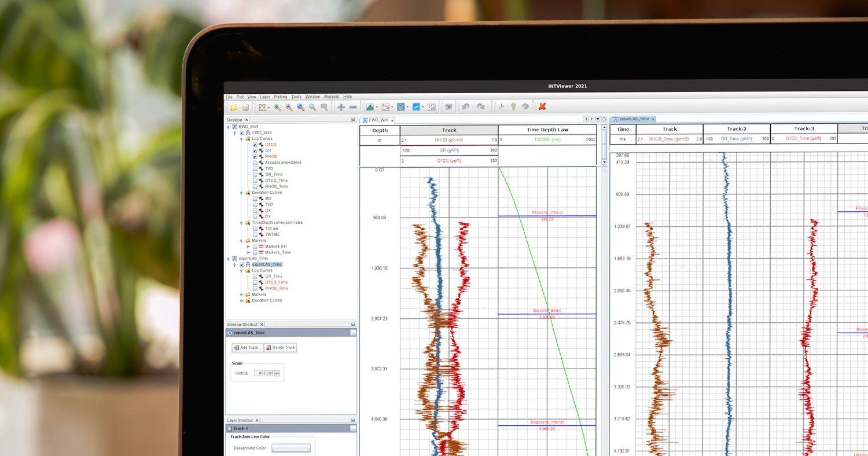Collapse the Deviation Curves node under EWD_Well
Image resolution: width=868 pixels, height=456 pixels.
tap(241, 193)
